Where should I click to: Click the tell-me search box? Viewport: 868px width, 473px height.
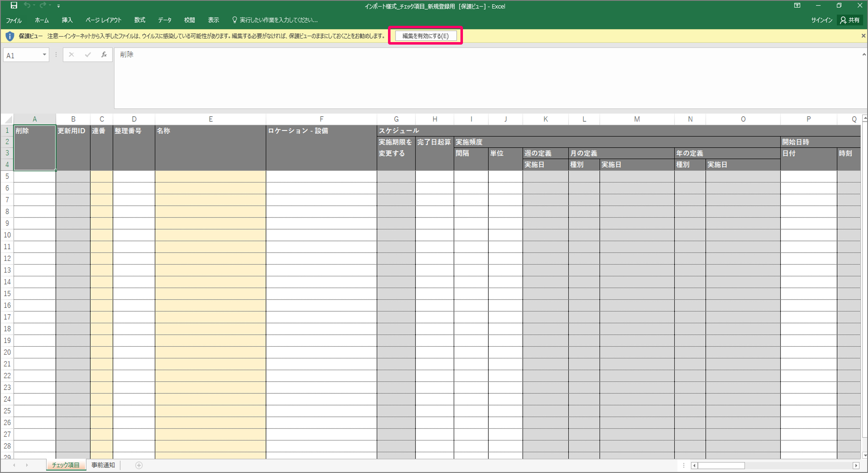tap(278, 20)
